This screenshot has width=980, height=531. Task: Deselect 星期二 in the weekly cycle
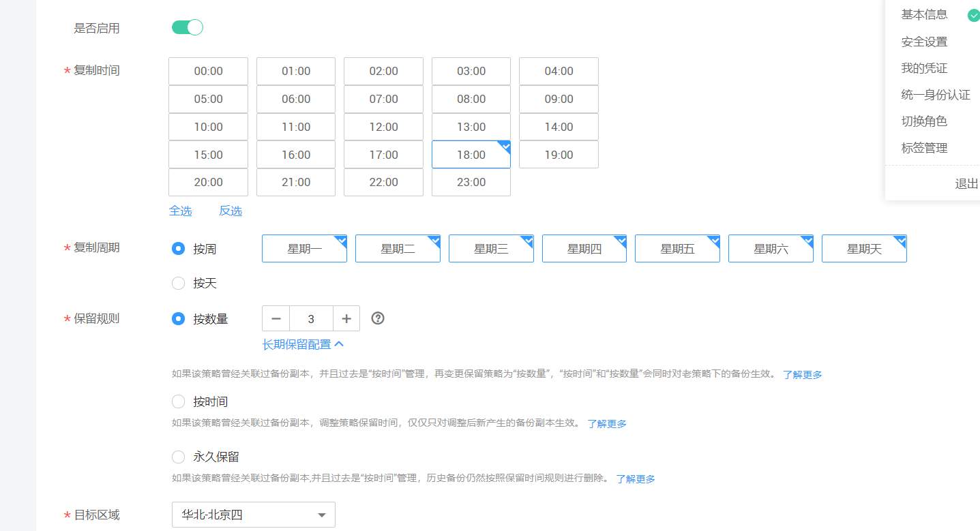[x=398, y=249]
